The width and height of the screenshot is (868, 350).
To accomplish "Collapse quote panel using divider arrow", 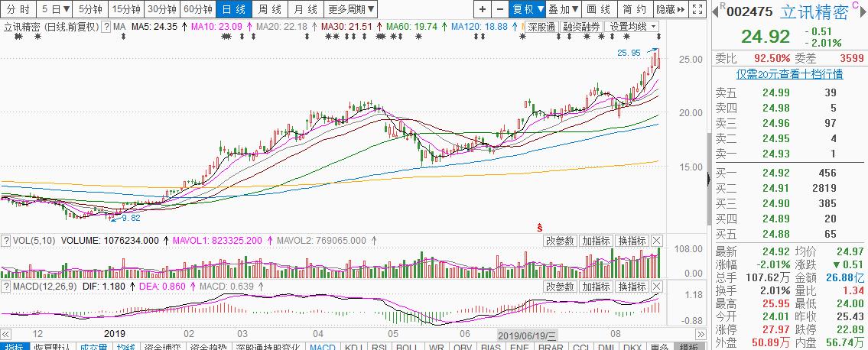I will 710,179.
